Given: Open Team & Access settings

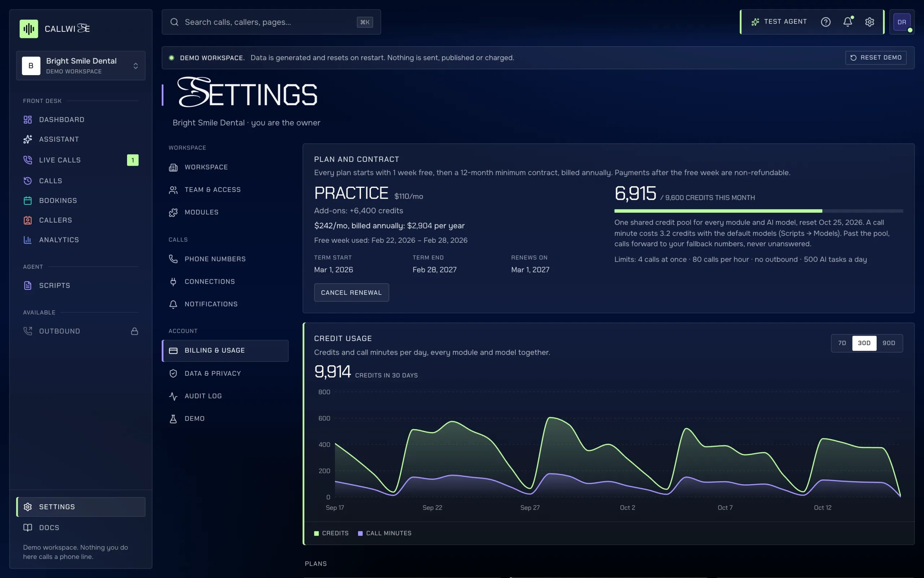Looking at the screenshot, I should coord(225,190).
